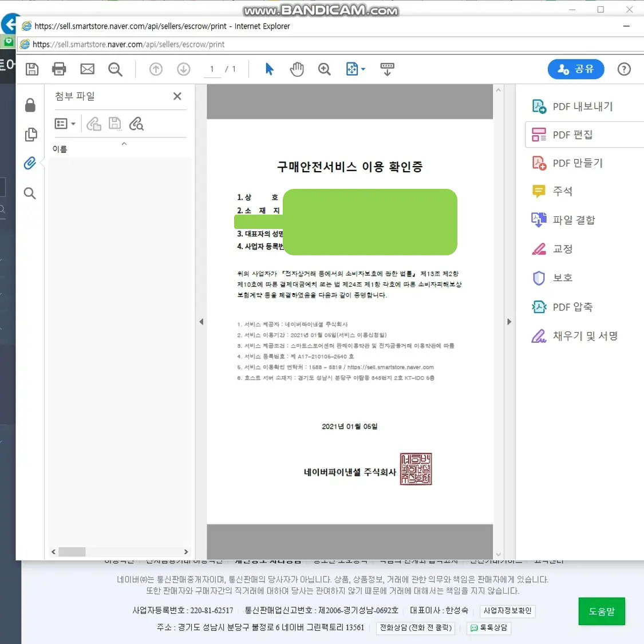Open PDF 만들기 tool
The image size is (644, 644).
(x=567, y=163)
